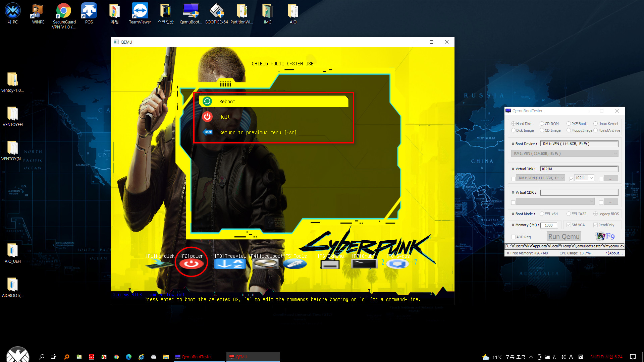Choose Legacy BIOS boot mode
644x362 pixels.
click(x=595, y=214)
